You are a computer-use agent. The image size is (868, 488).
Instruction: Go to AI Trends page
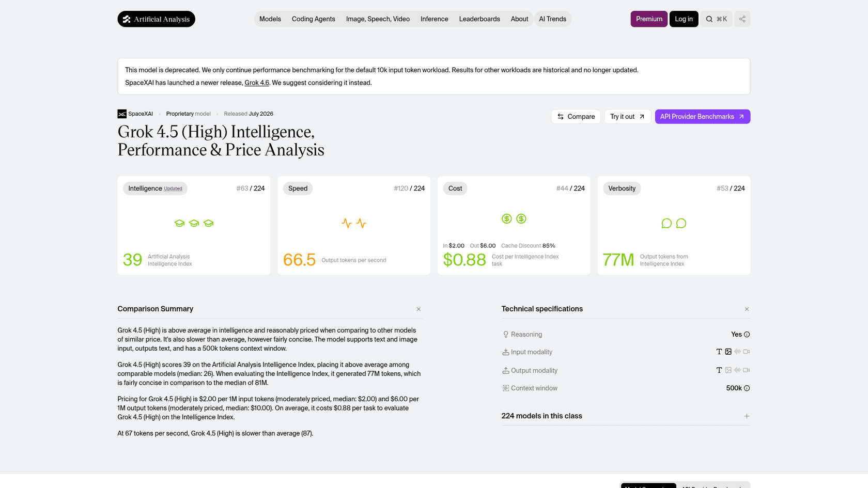(x=553, y=19)
